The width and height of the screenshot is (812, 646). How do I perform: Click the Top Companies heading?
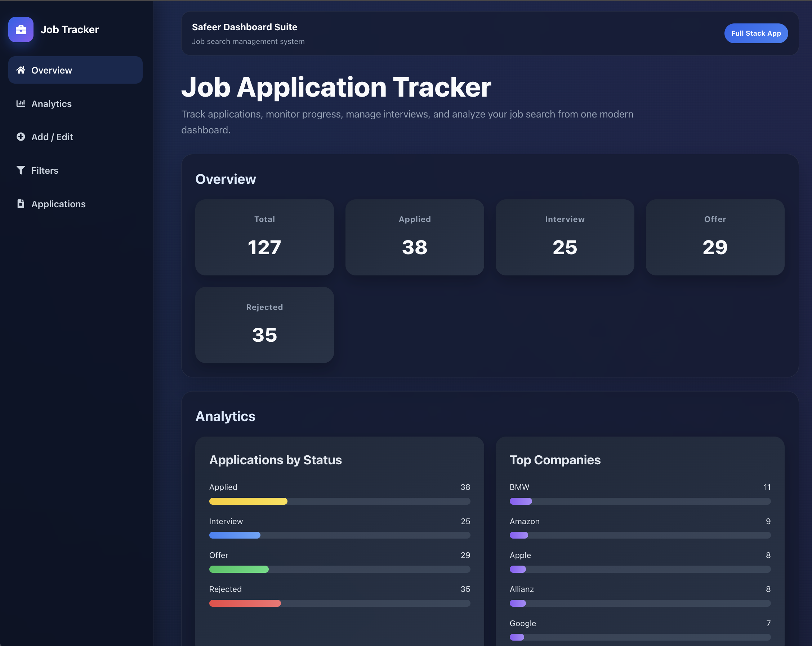pos(555,460)
